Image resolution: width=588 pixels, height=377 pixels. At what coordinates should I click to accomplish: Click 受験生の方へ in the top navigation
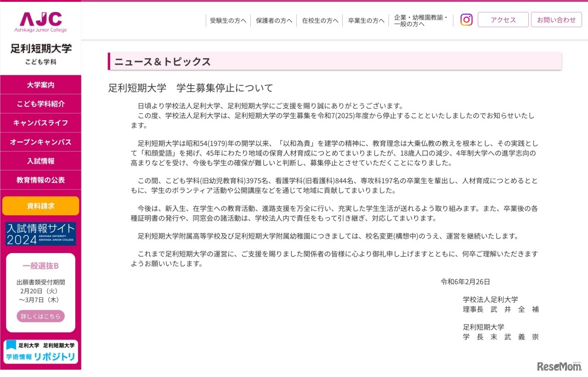[228, 20]
